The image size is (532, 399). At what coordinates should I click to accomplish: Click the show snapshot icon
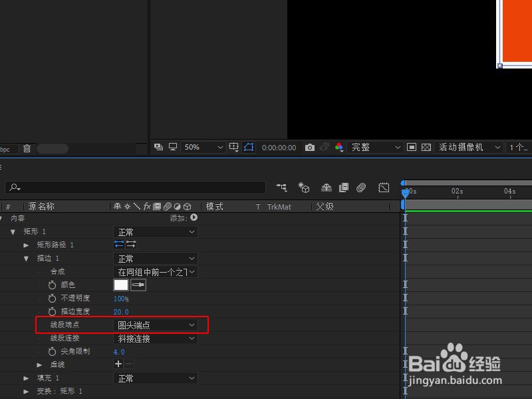pyautogui.click(x=325, y=147)
